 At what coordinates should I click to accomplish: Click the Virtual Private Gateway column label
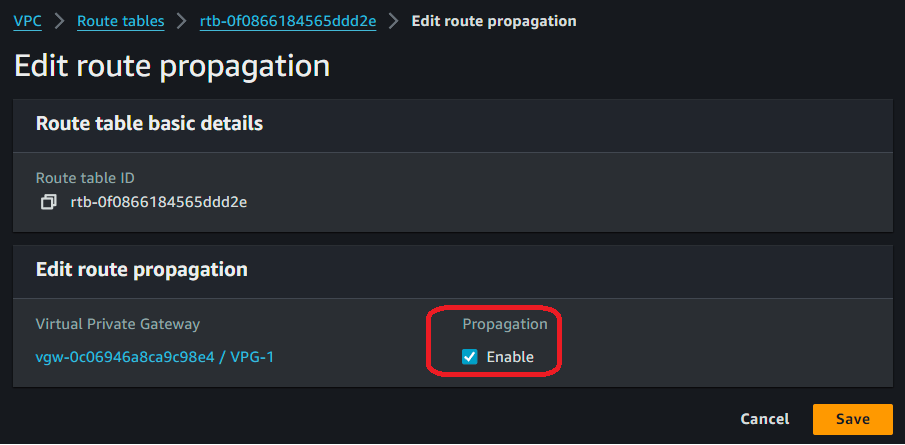pos(118,324)
